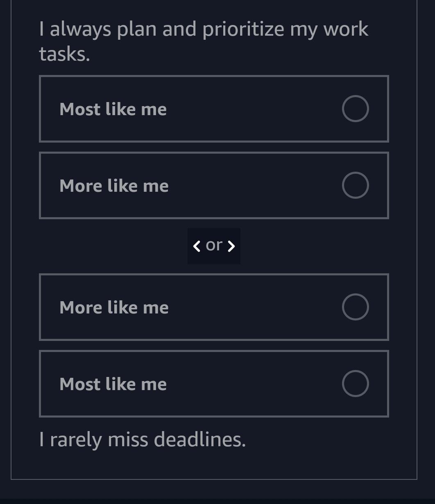Click the bottom 'Most like me' option box
Image resolution: width=435 pixels, height=504 pixels.
tap(214, 384)
